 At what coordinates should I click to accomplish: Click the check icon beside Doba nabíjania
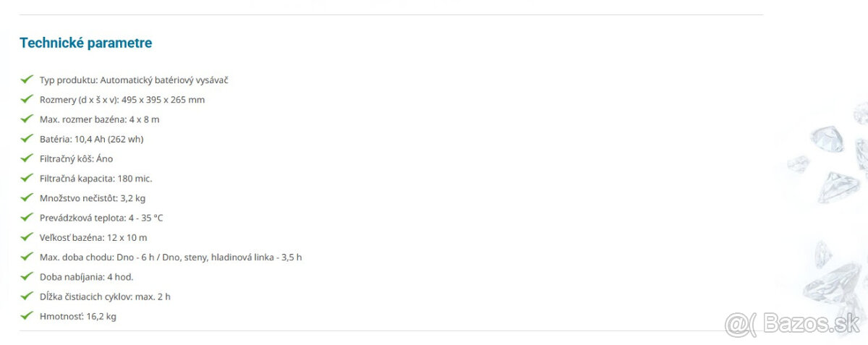(x=27, y=276)
